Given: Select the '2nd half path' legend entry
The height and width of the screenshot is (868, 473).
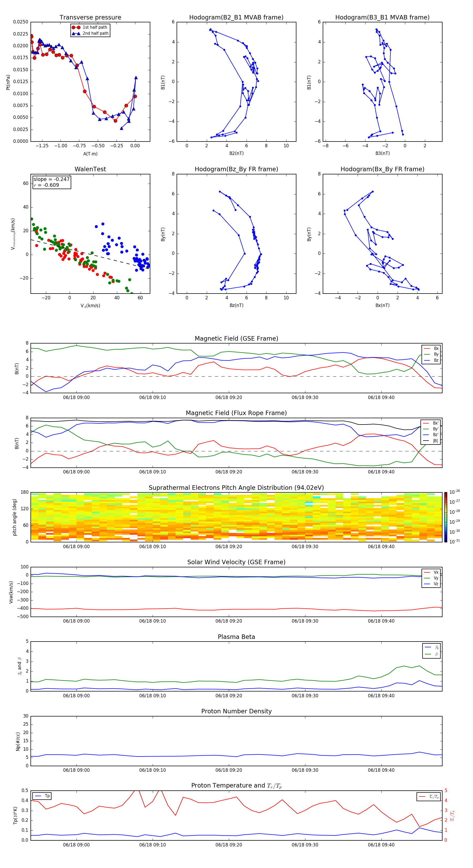Looking at the screenshot, I should (x=90, y=33).
